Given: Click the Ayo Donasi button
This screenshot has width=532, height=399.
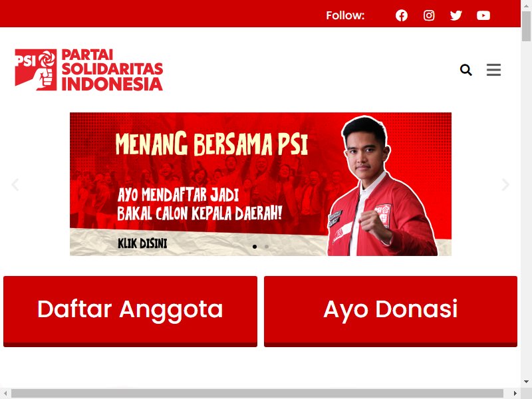Looking at the screenshot, I should point(390,311).
